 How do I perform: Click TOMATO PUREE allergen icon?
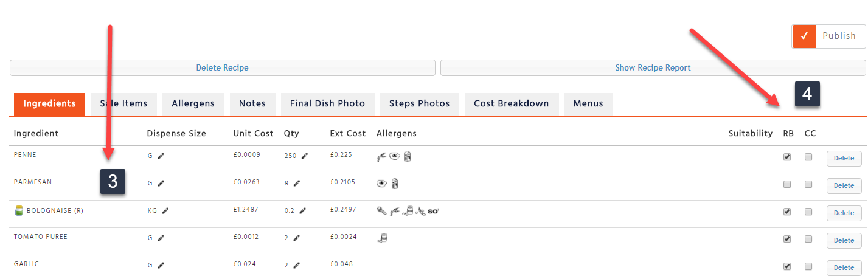tap(383, 238)
